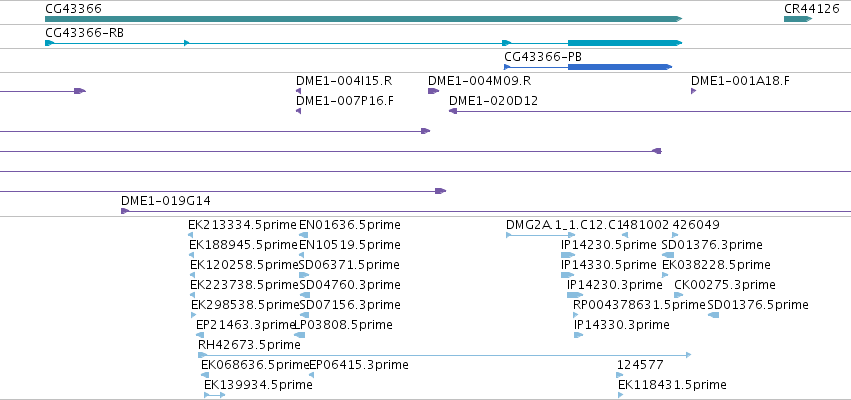Select the EK213334.5prime EST arrow
The width and height of the screenshot is (851, 400).
click(x=191, y=235)
